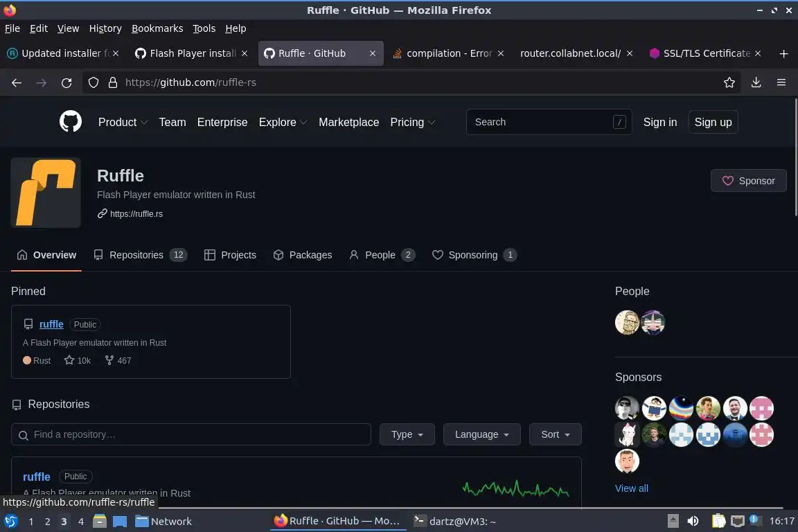
Task: Expand the Pricing dropdown menu
Action: tap(413, 122)
